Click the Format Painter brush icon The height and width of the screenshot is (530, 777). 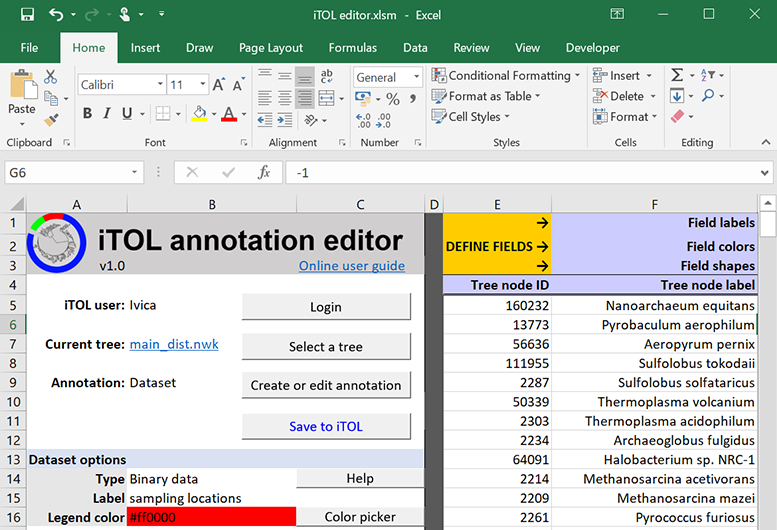click(x=51, y=119)
